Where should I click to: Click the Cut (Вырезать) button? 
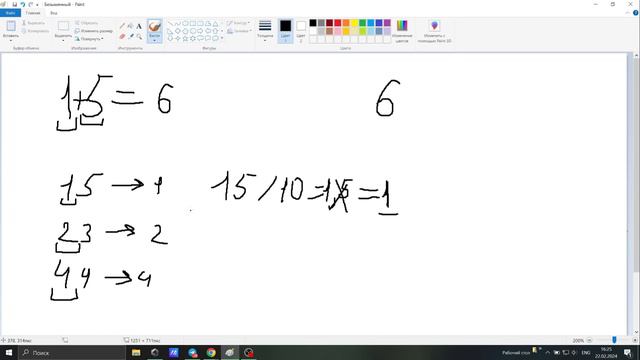[x=33, y=23]
